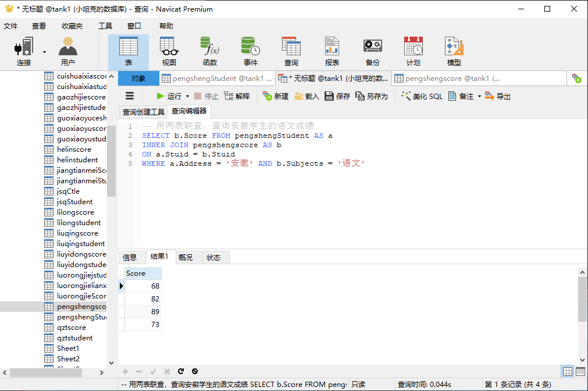The width and height of the screenshot is (588, 391).
Task: Open the 工具 menu
Action: click(105, 26)
